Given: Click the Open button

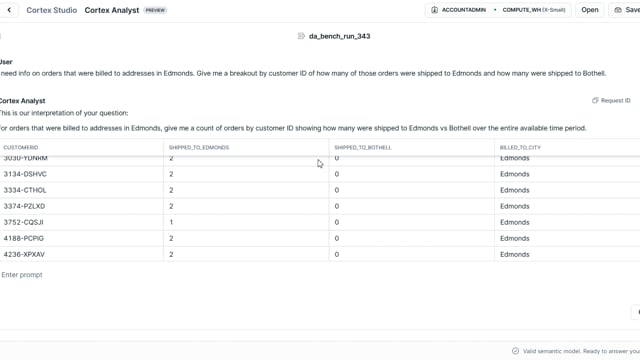Looking at the screenshot, I should pos(589,10).
